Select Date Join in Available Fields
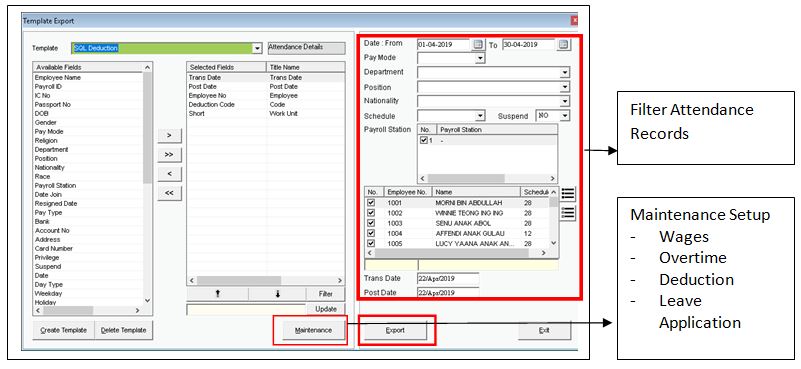Screen dimensions: 801x369 (49, 195)
